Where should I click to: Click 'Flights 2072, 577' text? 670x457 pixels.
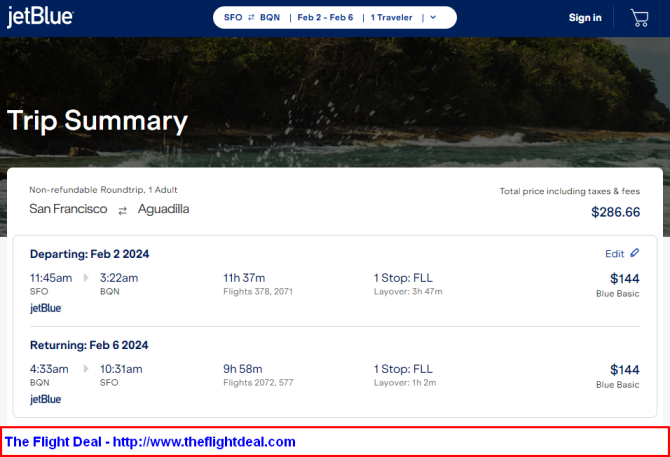(x=258, y=382)
